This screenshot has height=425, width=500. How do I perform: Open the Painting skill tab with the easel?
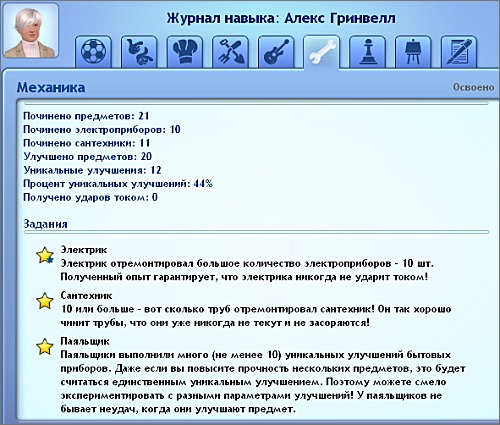tap(413, 52)
